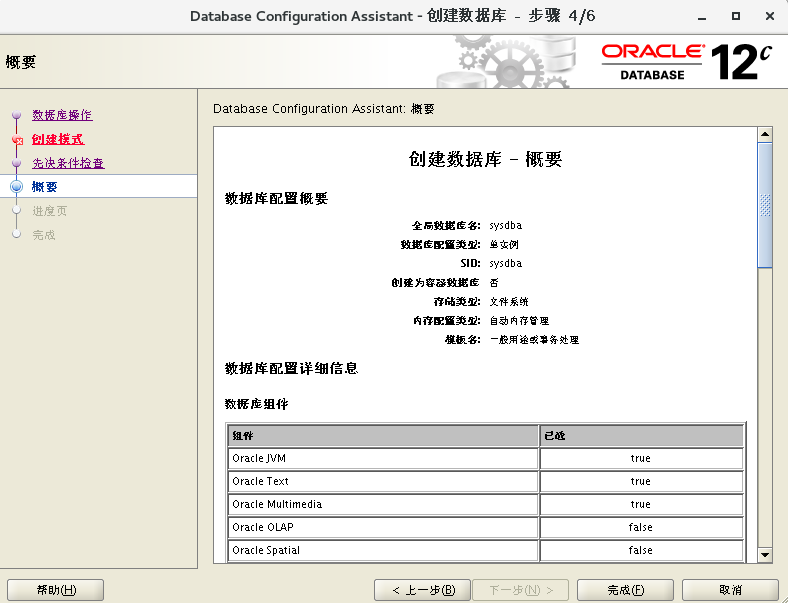Click the 完成(F) button
This screenshot has width=788, height=603.
[625, 590]
